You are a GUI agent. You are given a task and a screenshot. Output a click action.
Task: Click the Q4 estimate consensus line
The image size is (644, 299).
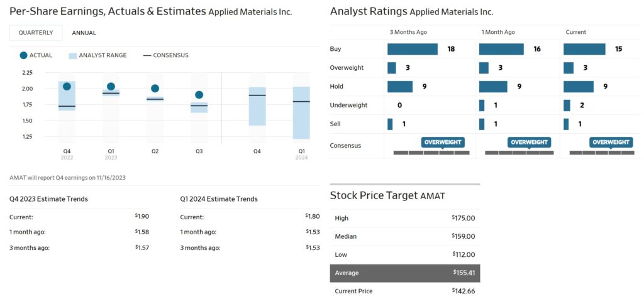click(x=257, y=95)
